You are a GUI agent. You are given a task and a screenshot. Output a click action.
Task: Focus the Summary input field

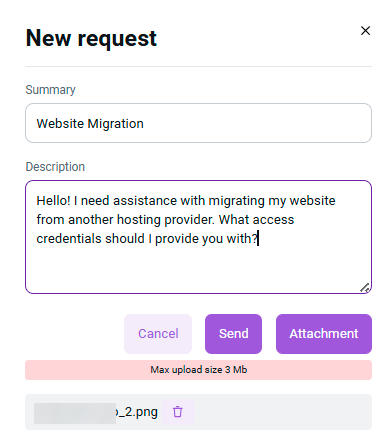198,123
